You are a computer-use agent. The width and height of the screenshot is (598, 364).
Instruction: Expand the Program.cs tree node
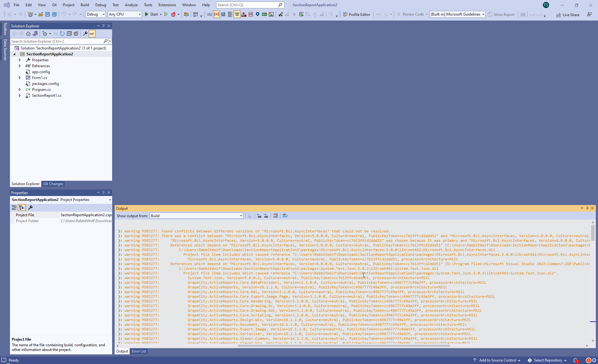coord(20,90)
